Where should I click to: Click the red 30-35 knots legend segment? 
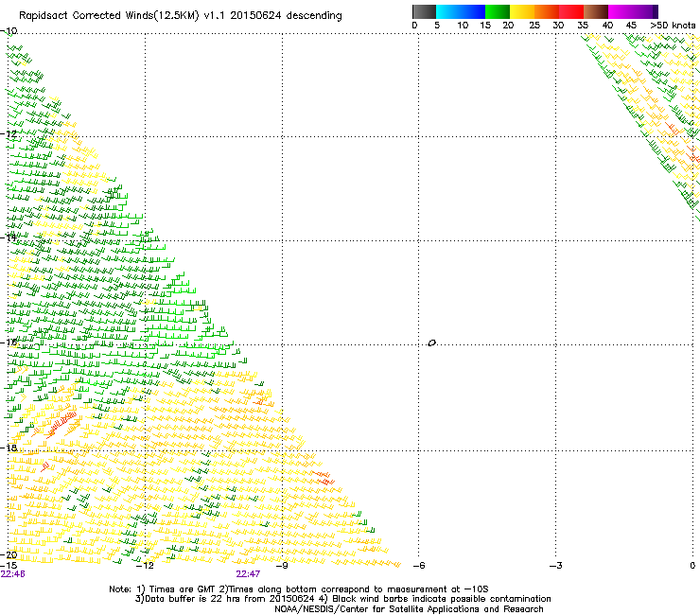[571, 11]
